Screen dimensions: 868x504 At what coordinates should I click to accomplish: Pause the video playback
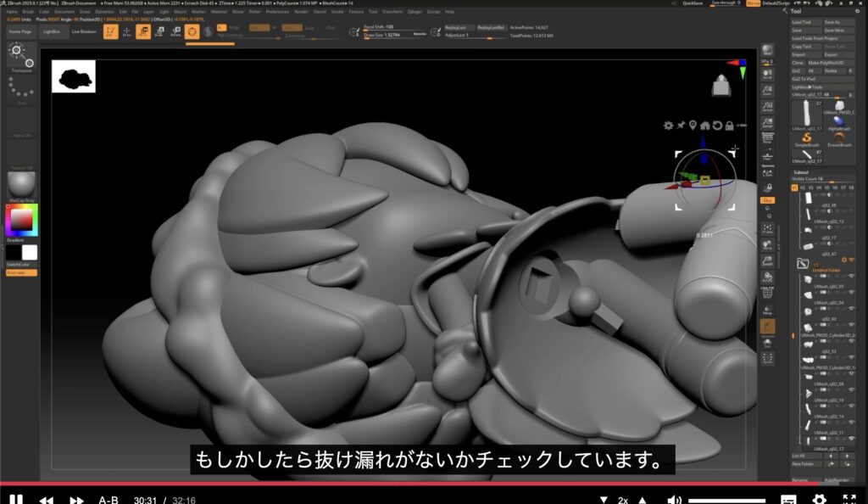[x=16, y=500]
